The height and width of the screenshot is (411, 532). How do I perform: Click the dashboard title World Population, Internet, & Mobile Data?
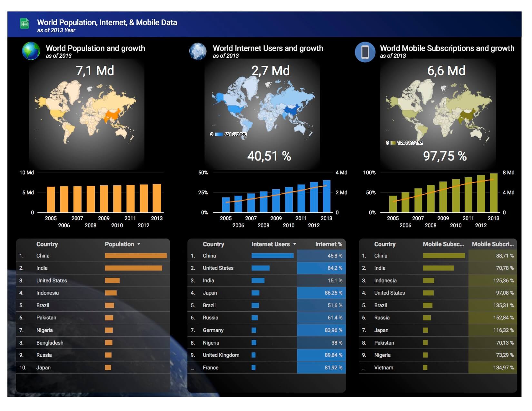coord(107,22)
